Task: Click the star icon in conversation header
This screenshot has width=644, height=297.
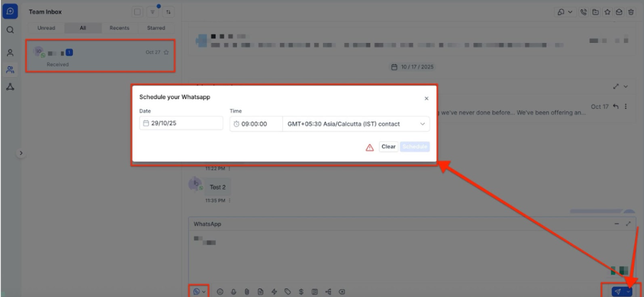Action: click(x=607, y=12)
